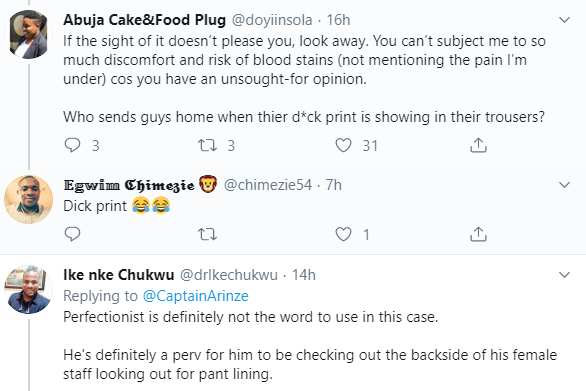This screenshot has height=391, width=586.
Task: Like Egwim Chimezie's tweet with 1 like
Action: 343,234
